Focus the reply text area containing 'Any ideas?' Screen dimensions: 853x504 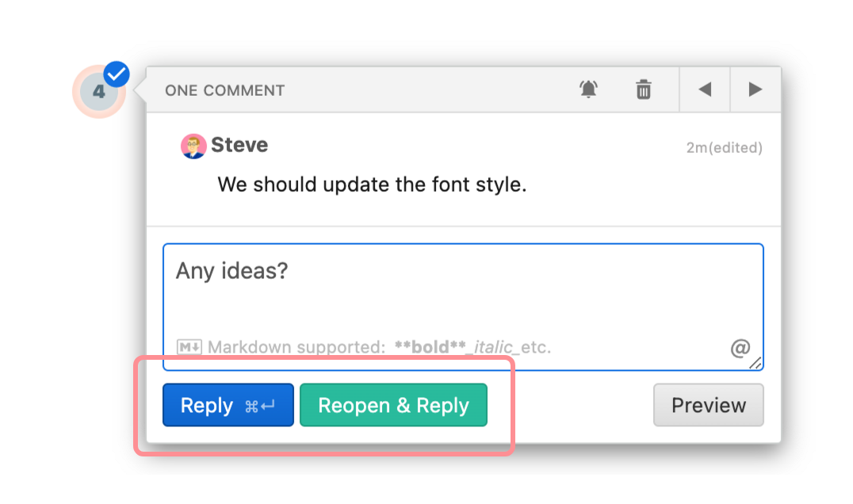[462, 297]
